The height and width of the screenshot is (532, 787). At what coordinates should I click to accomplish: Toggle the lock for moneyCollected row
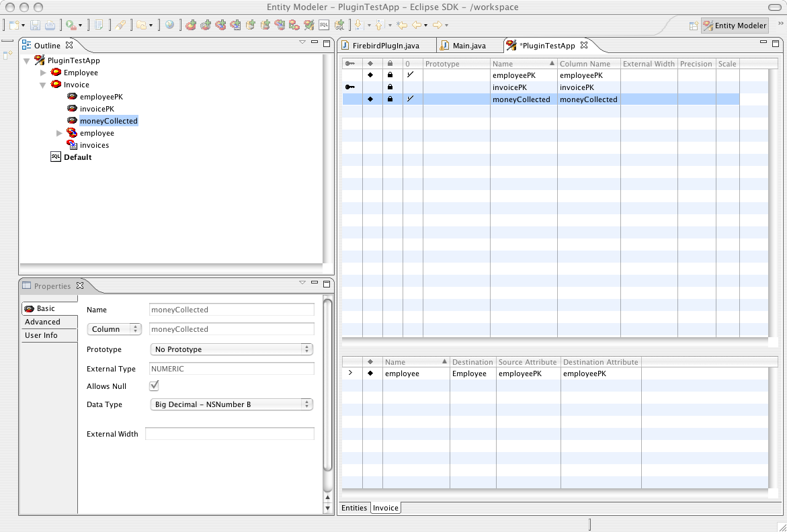pos(390,99)
